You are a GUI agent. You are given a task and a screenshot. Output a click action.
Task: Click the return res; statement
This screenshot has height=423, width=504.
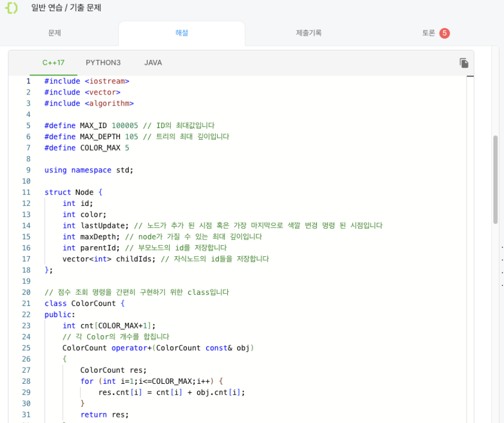(x=105, y=415)
